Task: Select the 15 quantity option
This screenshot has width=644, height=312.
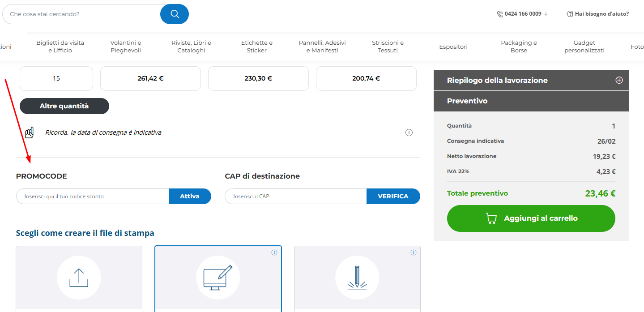Action: (56, 78)
